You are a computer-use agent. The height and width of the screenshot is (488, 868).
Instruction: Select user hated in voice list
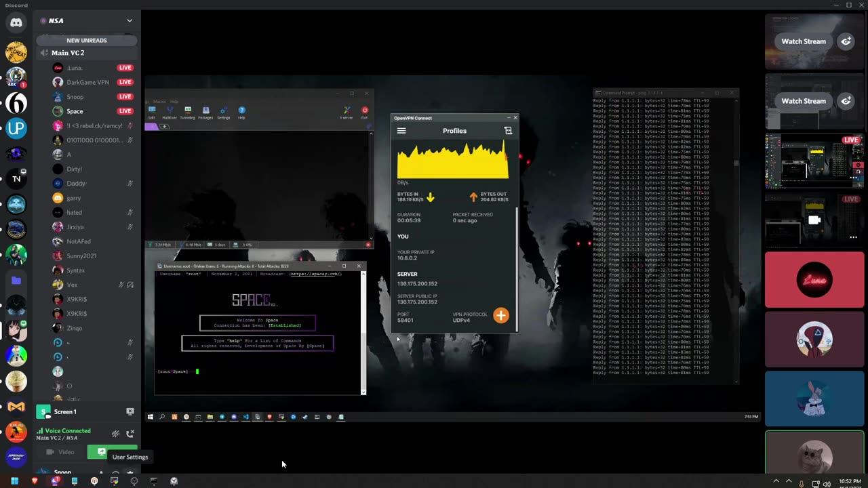pos(93,212)
